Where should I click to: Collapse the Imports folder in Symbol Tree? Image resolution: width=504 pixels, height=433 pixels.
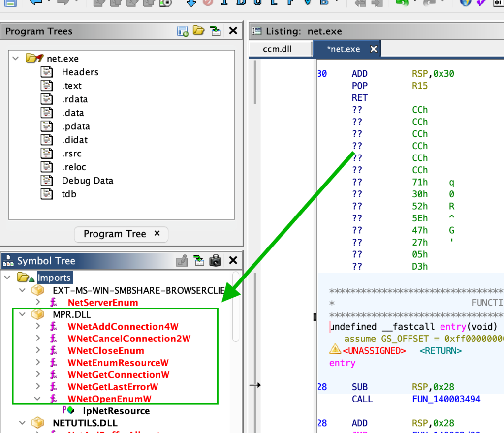[x=7, y=278]
